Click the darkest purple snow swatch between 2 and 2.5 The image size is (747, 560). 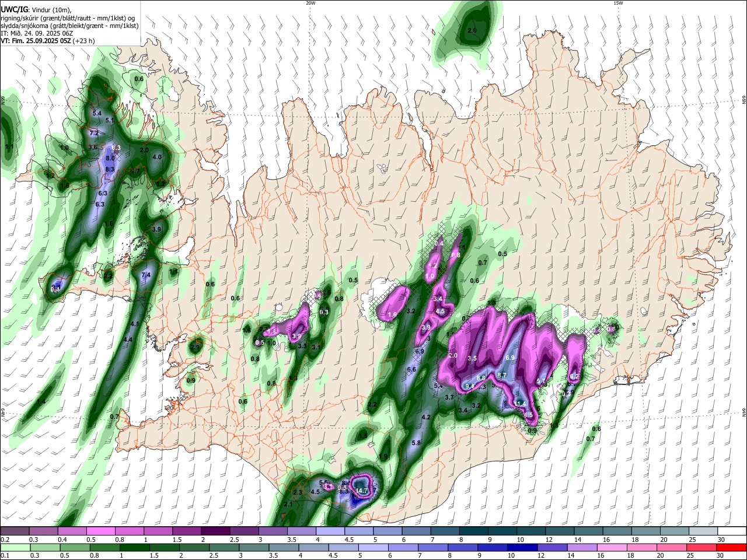pos(215,531)
